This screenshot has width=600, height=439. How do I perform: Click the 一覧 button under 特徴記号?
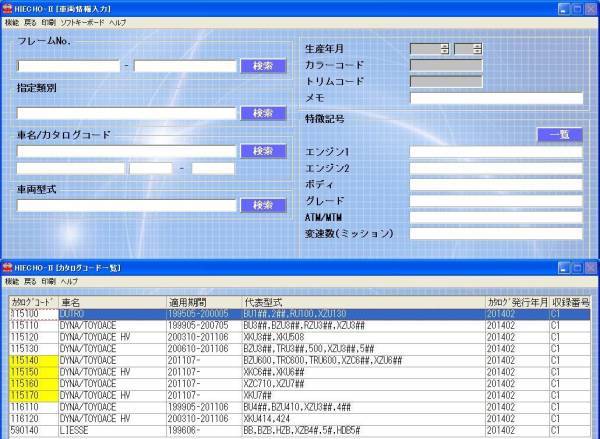[x=560, y=134]
